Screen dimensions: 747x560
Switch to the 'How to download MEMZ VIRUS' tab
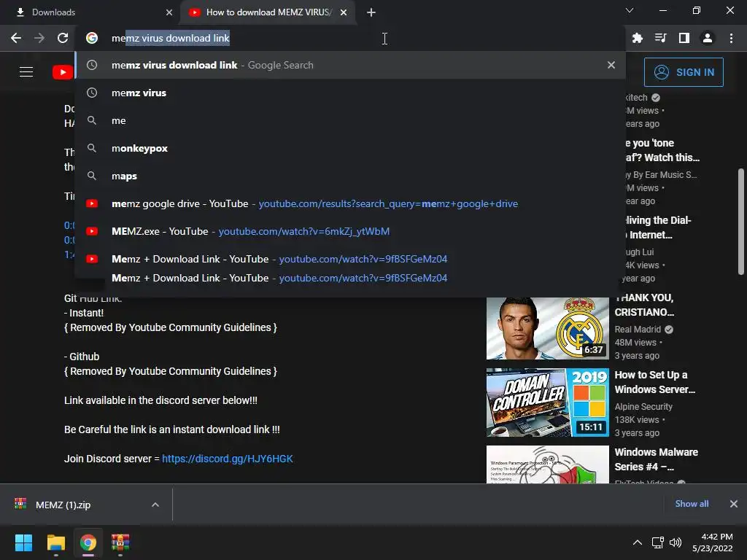(x=267, y=12)
